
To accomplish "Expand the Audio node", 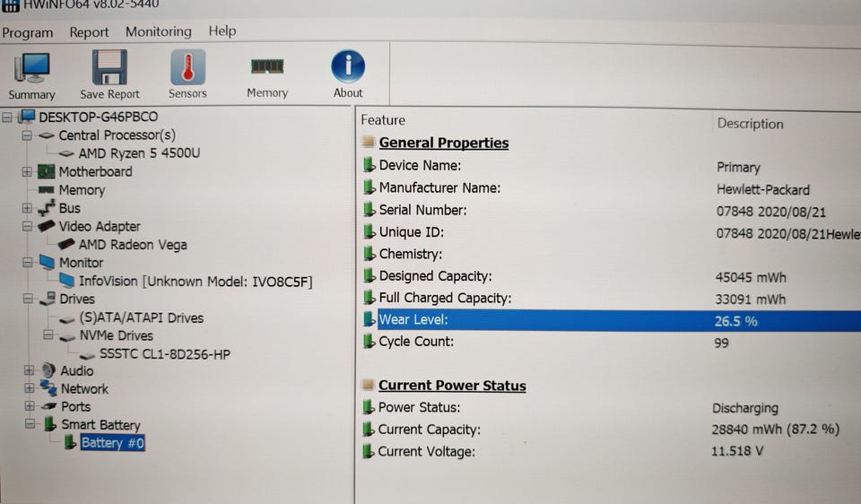I will coord(29,370).
